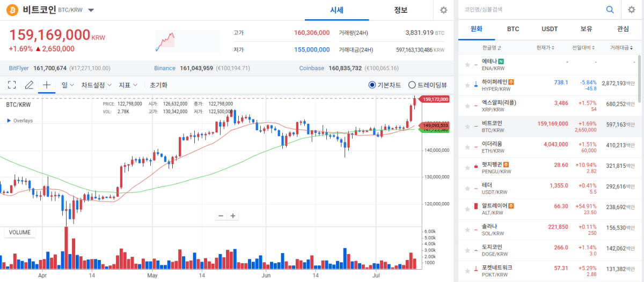Sort list by 전일대비 column
This screenshot has width=644, height=282.
[582, 48]
